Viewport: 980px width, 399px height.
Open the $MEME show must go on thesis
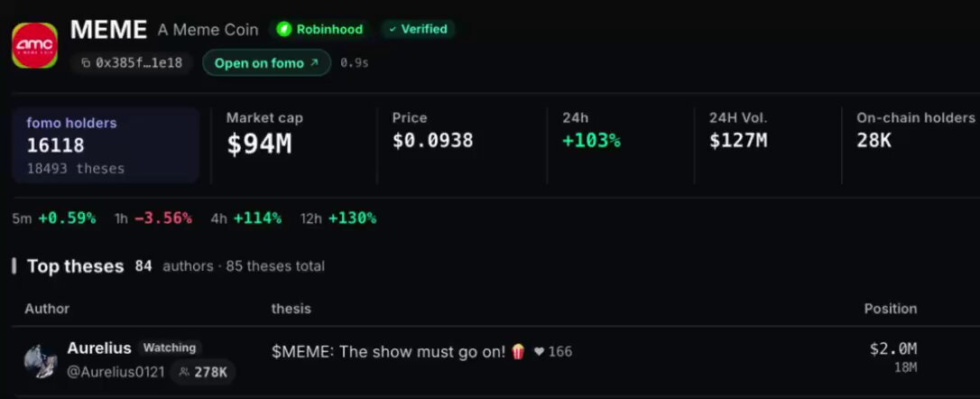398,351
